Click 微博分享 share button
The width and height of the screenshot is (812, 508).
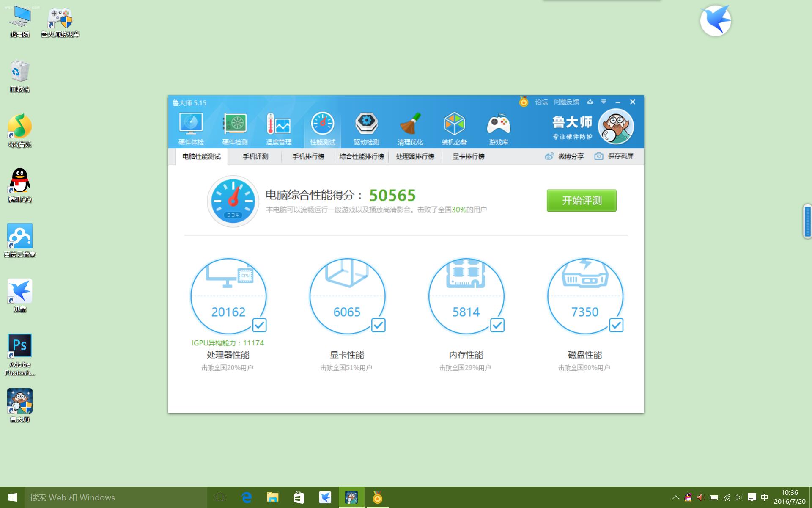[x=564, y=156]
